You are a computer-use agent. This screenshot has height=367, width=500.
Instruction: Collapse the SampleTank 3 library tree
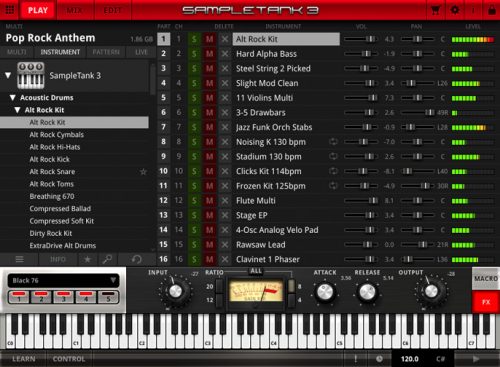pos(8,75)
